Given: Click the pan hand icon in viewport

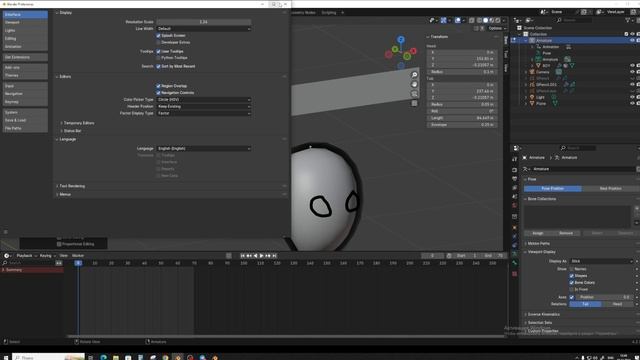Looking at the screenshot, I should (414, 84).
